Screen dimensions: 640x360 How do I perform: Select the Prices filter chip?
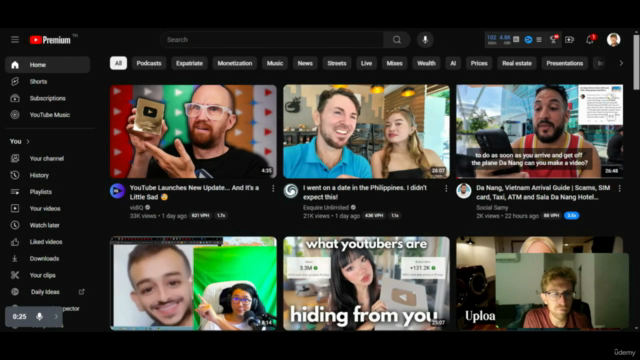point(479,63)
